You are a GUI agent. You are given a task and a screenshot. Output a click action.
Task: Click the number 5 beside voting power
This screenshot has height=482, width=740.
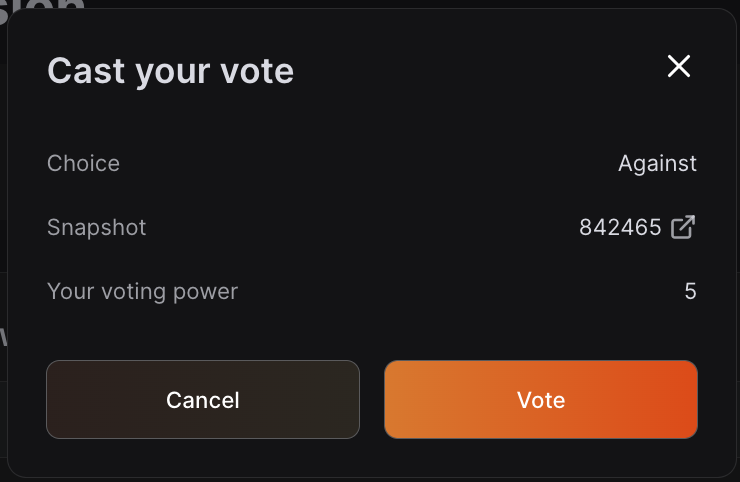point(690,292)
